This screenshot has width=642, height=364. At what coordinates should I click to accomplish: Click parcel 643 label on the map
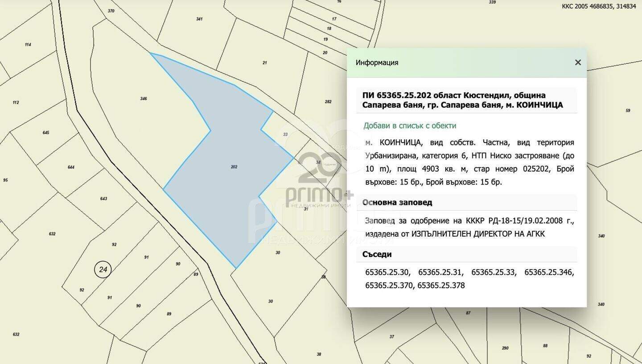[x=103, y=199]
